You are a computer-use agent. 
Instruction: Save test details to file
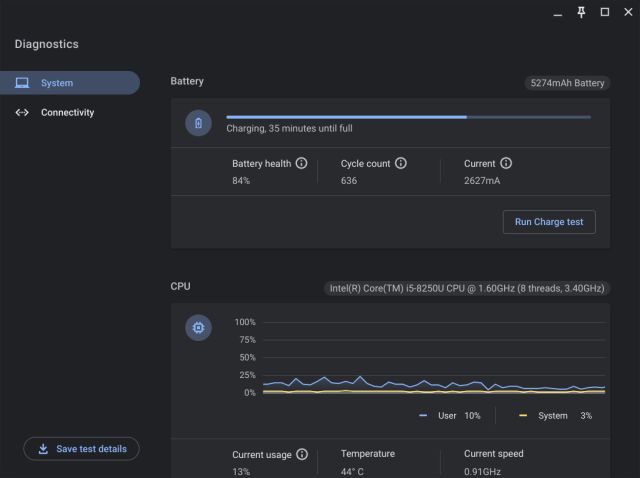pyautogui.click(x=82, y=449)
